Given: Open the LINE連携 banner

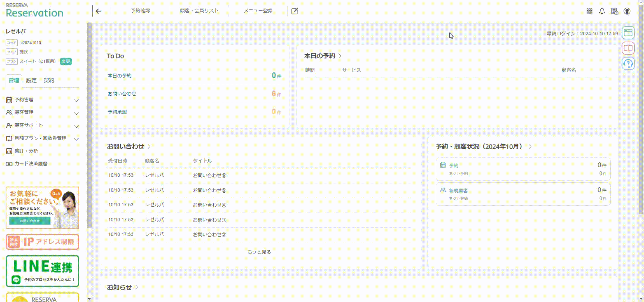Looking at the screenshot, I should (42, 271).
